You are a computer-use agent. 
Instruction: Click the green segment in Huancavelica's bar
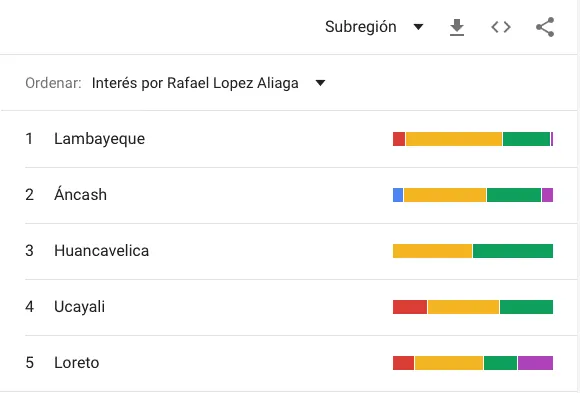click(513, 251)
